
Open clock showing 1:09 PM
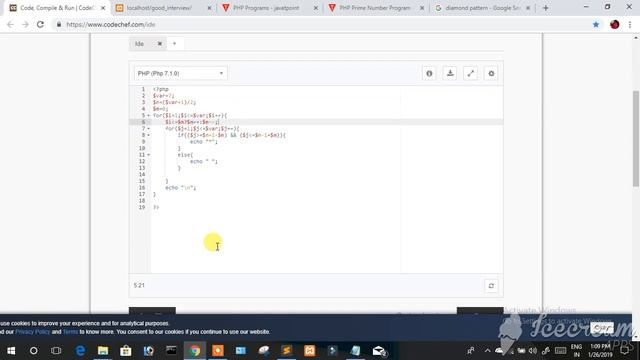(600, 351)
